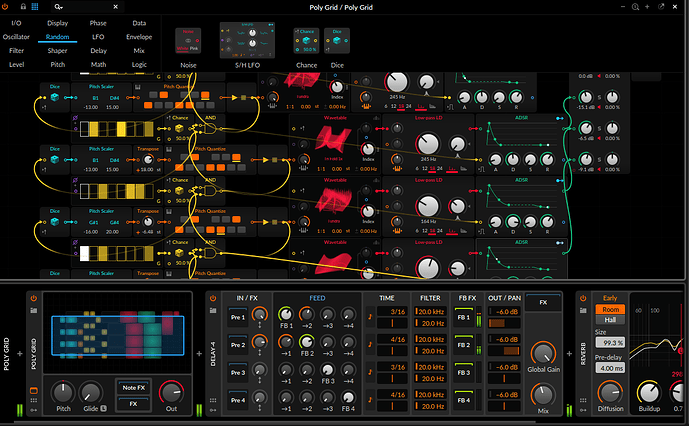This screenshot has height=426, width=689.
Task: Open the Shaper module category
Action: [x=58, y=51]
